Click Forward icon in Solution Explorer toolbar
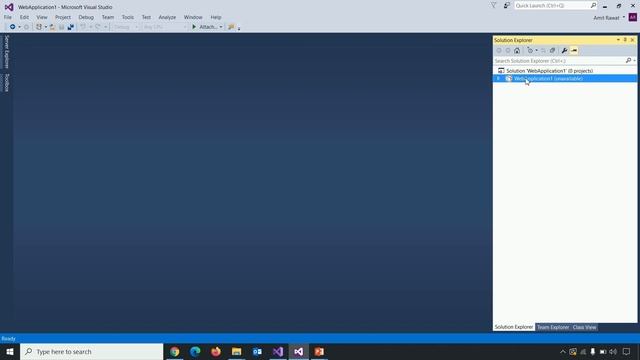 pyautogui.click(x=508, y=51)
